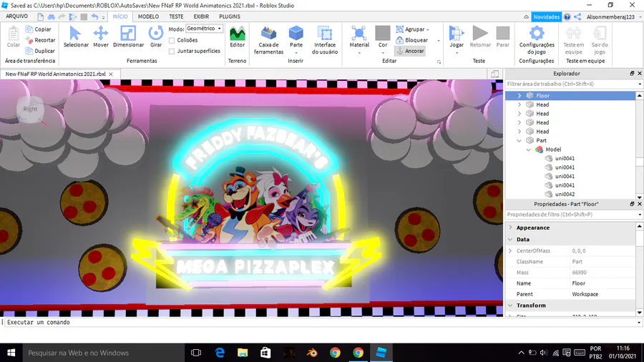Viewport: 644px width, 362px height.
Task: Close the Explorador panel
Action: point(640,74)
